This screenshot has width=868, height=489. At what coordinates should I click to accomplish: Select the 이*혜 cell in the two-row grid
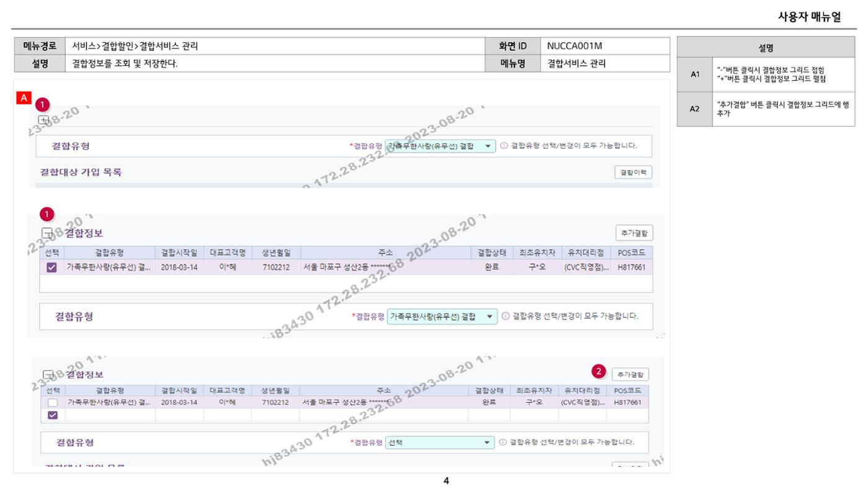click(228, 402)
